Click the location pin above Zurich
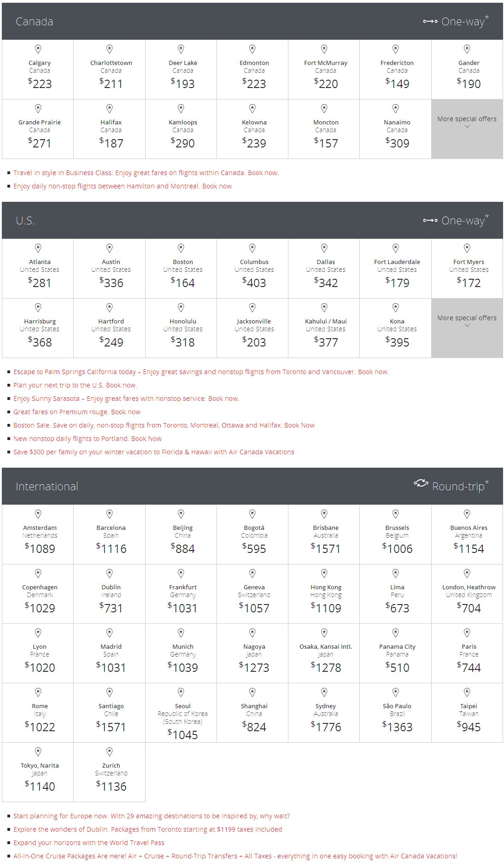This screenshot has height=863, width=504. 110,751
